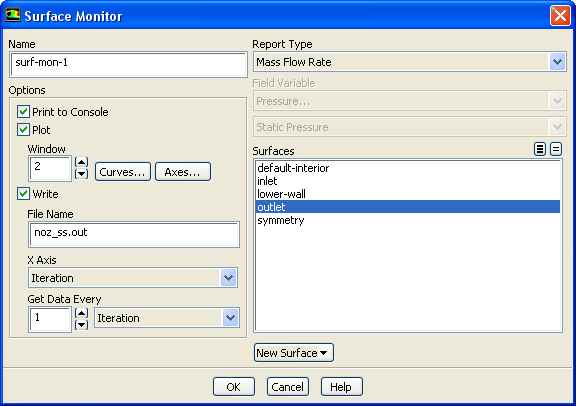Click the OK button
576x406 pixels.
click(234, 387)
